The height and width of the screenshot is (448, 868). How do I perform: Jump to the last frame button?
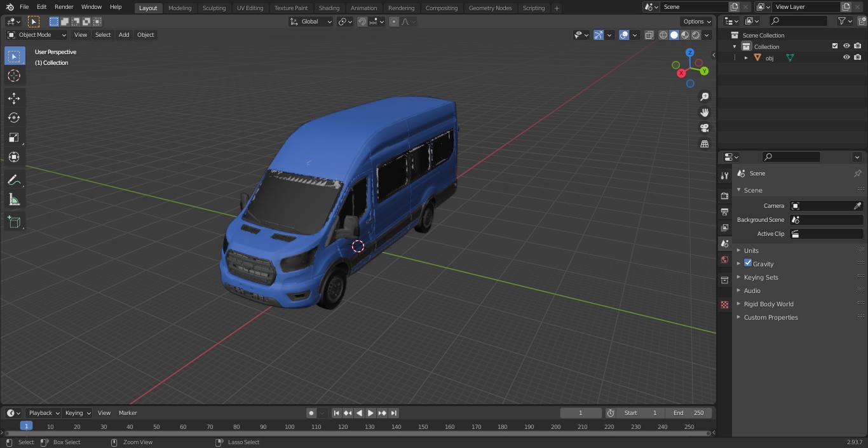pyautogui.click(x=394, y=413)
